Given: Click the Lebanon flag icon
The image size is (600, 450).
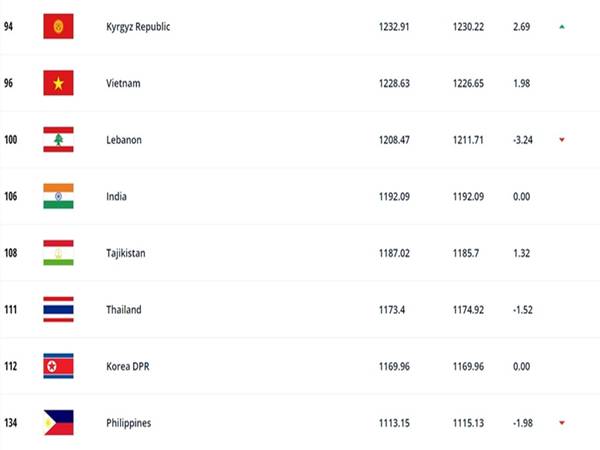Looking at the screenshot, I should pyautogui.click(x=58, y=140).
